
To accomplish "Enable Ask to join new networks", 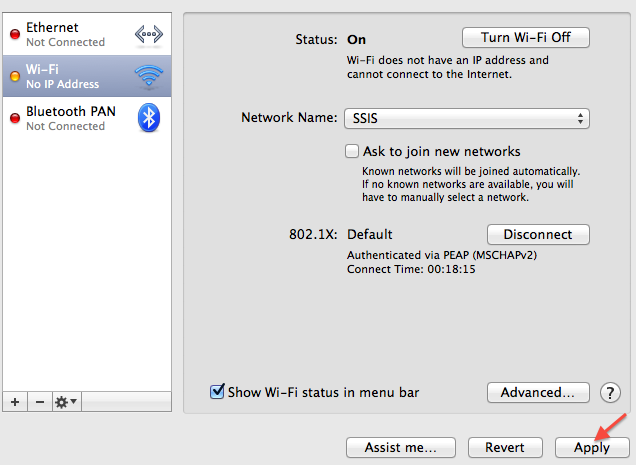I will click(352, 152).
